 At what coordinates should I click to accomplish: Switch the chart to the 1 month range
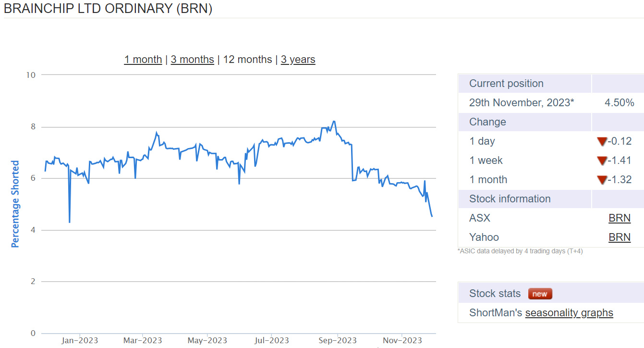[x=143, y=60]
